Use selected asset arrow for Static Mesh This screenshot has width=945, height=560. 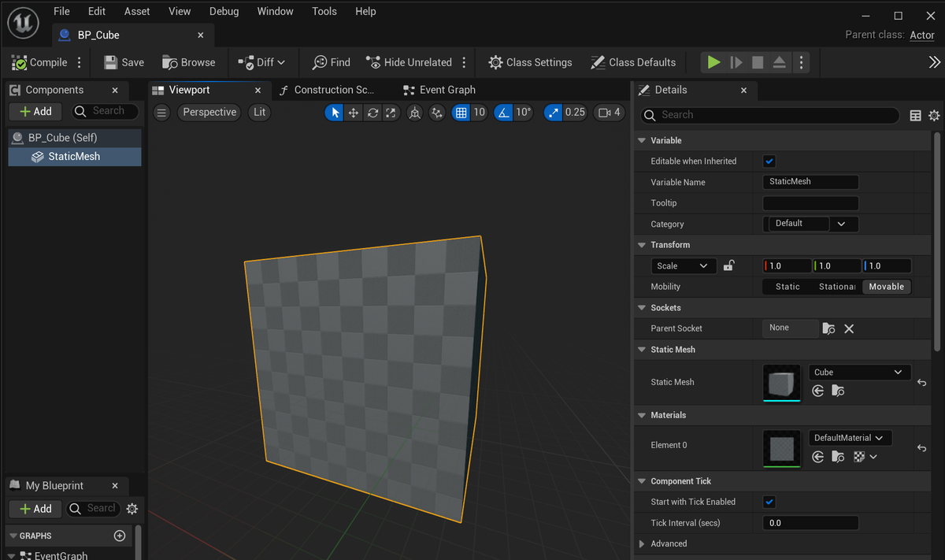pyautogui.click(x=818, y=391)
